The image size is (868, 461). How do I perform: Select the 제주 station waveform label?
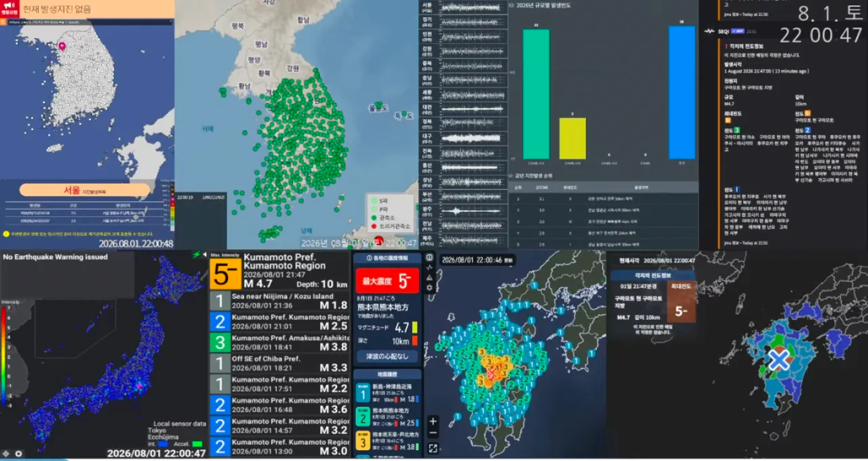[x=427, y=240]
